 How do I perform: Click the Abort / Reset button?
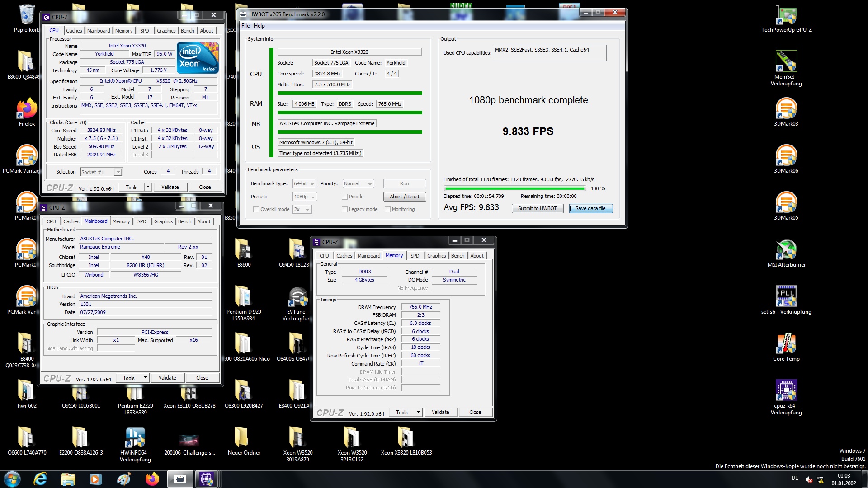pos(405,197)
